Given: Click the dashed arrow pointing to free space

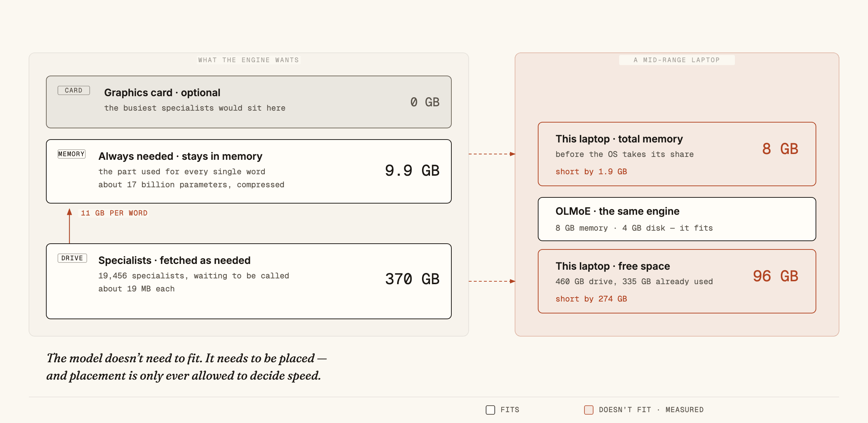Looking at the screenshot, I should (492, 281).
